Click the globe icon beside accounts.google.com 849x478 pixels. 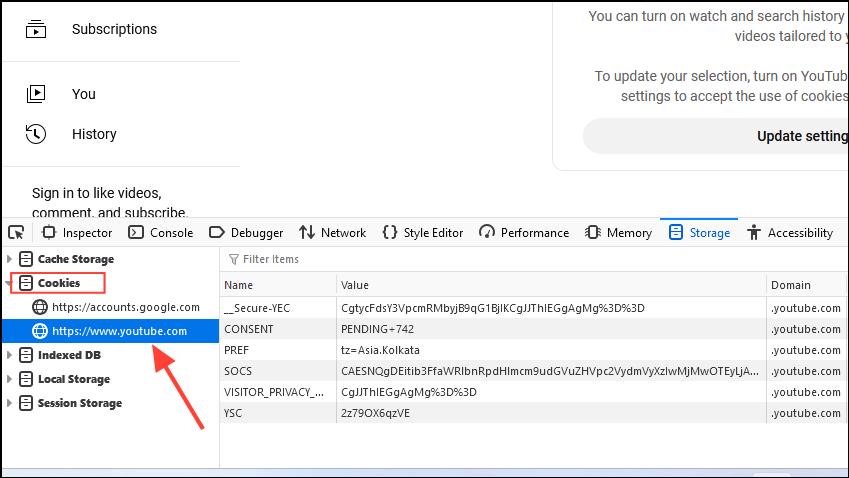[40, 307]
